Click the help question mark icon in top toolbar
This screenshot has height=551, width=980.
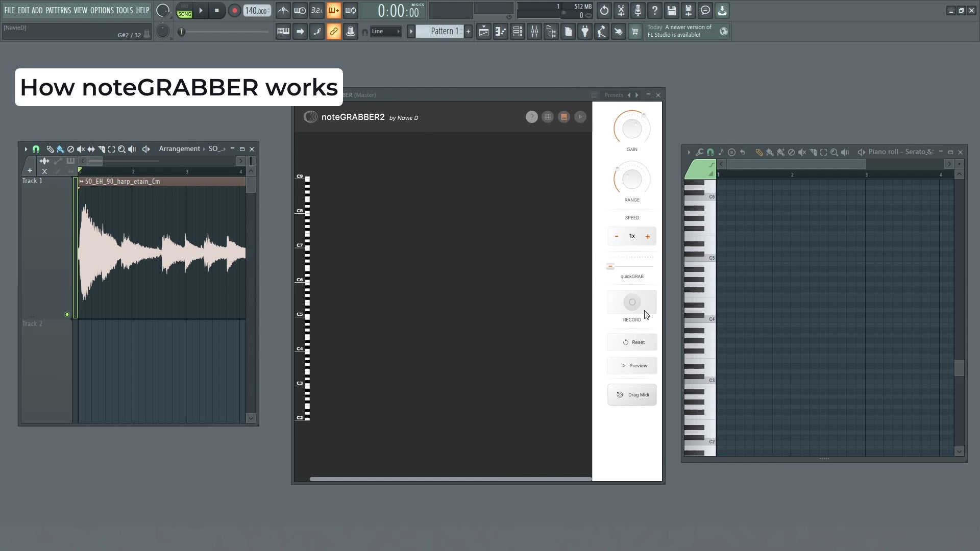655,11
